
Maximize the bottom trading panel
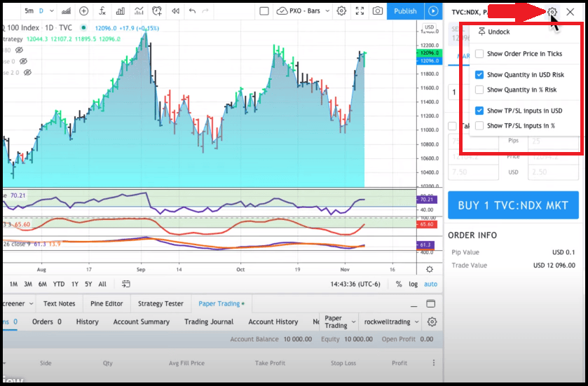pos(431,303)
